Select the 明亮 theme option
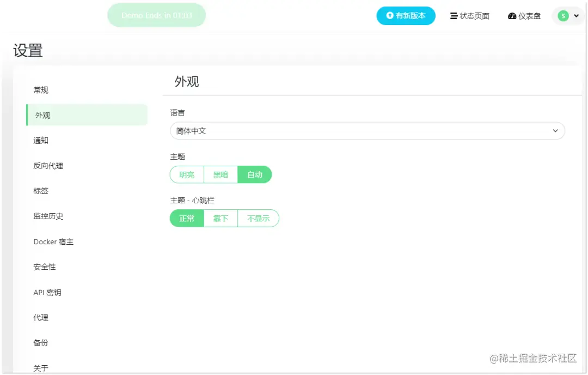The height and width of the screenshot is (375, 588). pyautogui.click(x=187, y=174)
